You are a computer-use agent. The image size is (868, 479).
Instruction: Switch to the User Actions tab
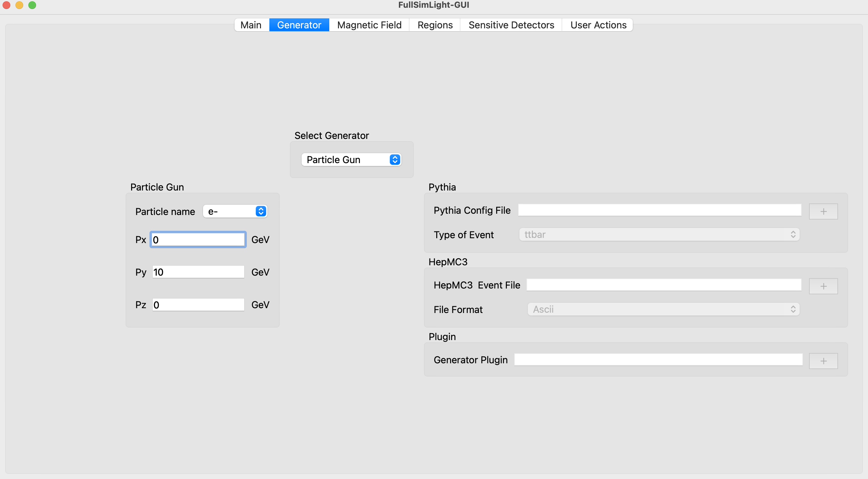pyautogui.click(x=598, y=25)
